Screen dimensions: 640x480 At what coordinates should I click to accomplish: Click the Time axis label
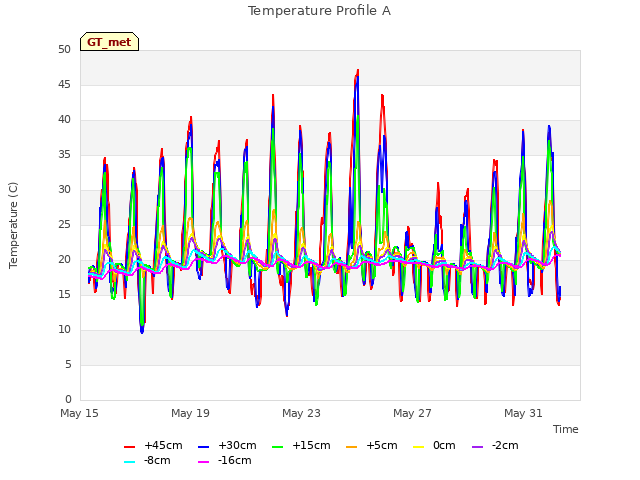pyautogui.click(x=566, y=429)
